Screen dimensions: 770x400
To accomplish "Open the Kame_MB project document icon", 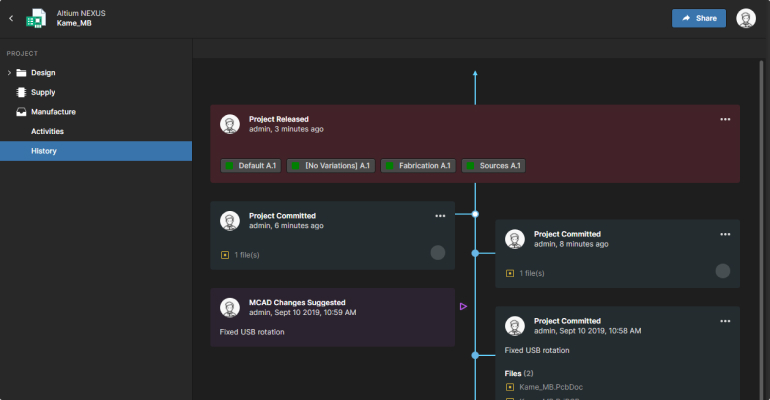I will [36, 18].
